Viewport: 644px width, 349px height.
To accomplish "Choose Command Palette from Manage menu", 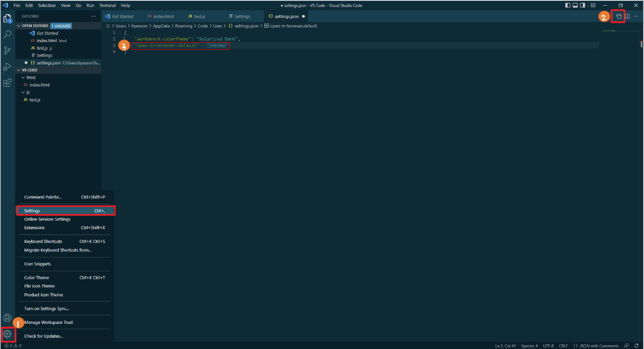I will coord(65,197).
